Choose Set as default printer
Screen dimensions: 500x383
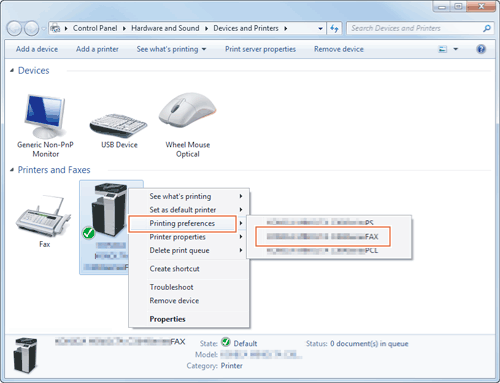click(189, 210)
